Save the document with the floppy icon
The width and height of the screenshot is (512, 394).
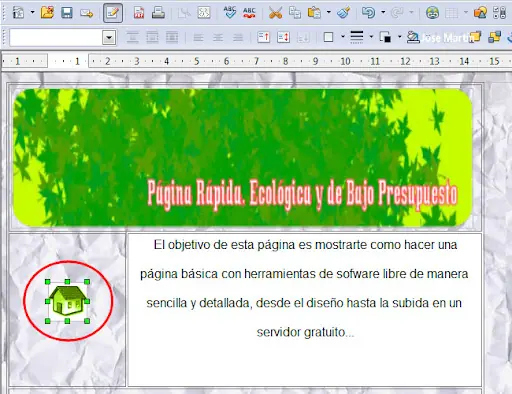tap(67, 13)
